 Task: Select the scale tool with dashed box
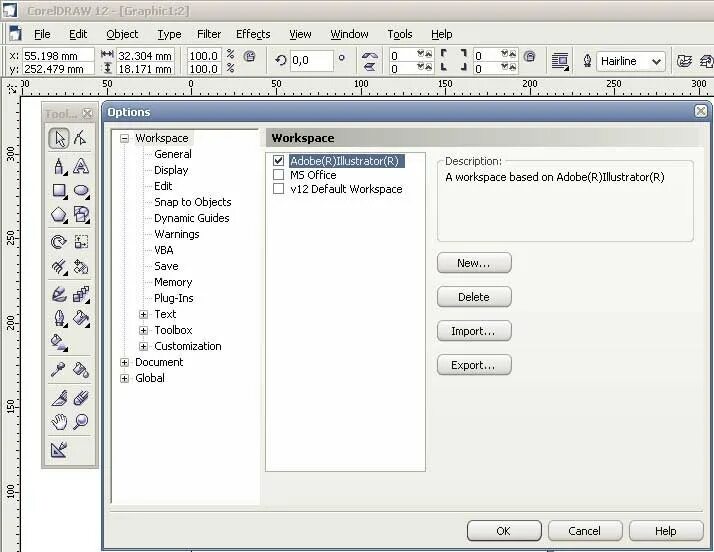81,242
